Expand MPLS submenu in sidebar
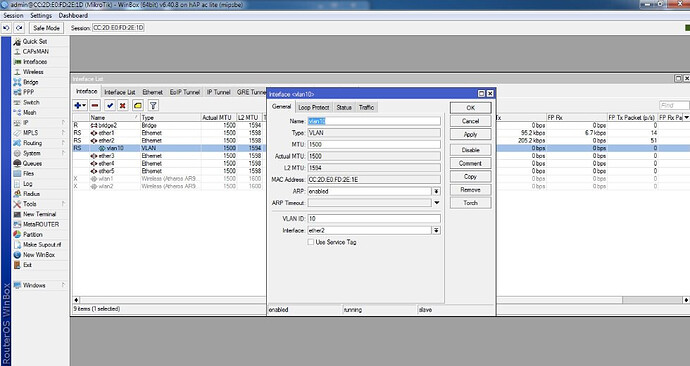 click(64, 132)
